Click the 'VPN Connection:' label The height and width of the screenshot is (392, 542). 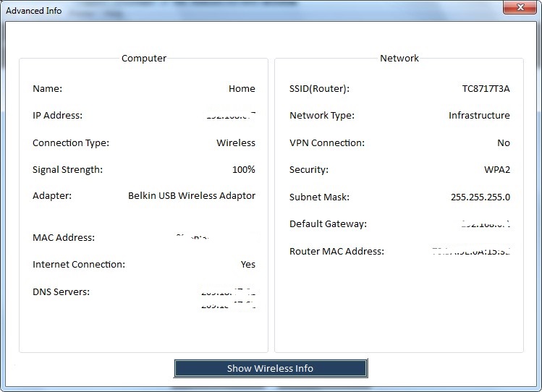pyautogui.click(x=327, y=143)
